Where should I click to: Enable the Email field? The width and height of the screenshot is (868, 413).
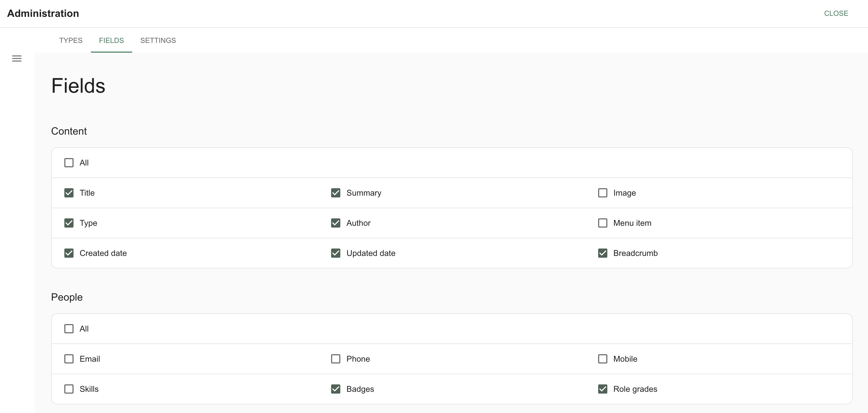point(69,359)
